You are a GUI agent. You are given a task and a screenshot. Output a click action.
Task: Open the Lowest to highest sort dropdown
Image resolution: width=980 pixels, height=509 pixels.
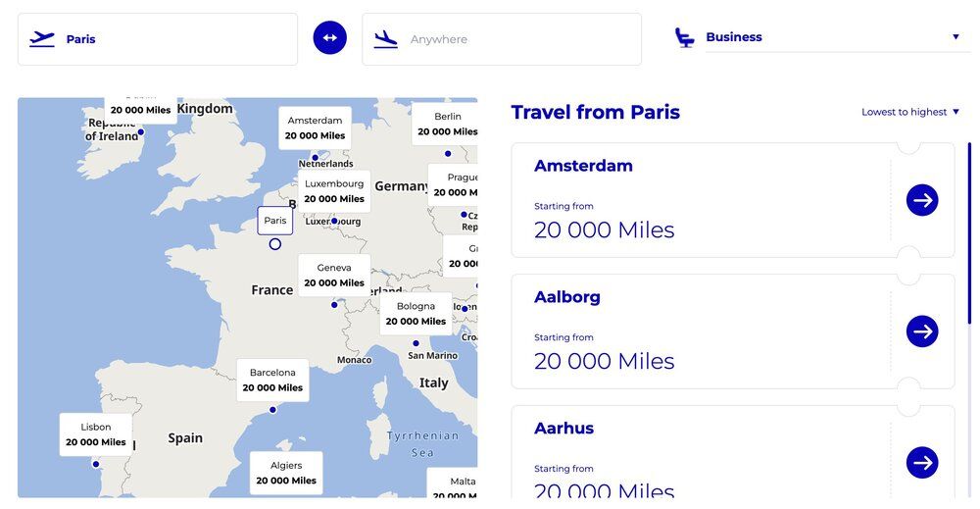pyautogui.click(x=910, y=112)
